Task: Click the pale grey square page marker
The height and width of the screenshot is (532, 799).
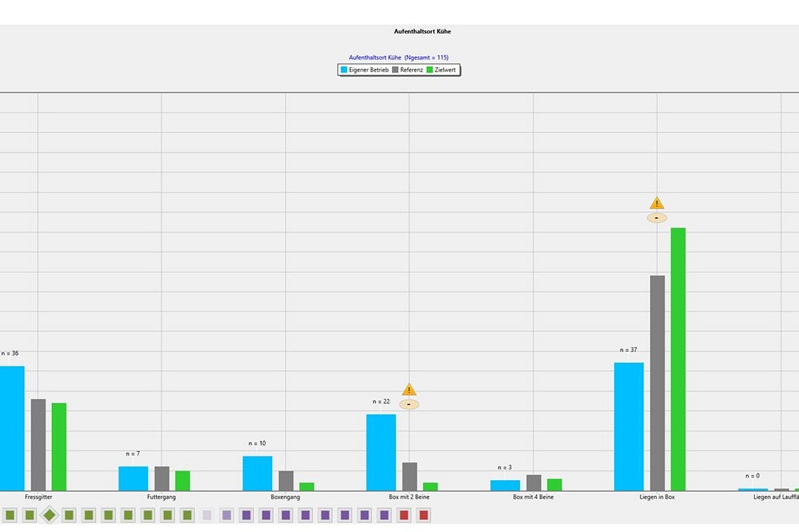Action: 207,515
